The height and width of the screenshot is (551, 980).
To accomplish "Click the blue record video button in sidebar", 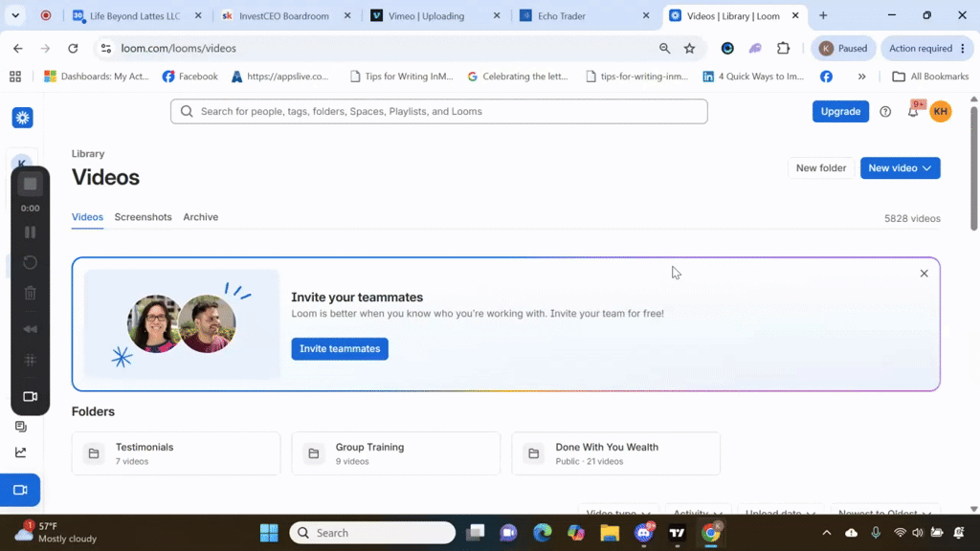I will 20,491.
